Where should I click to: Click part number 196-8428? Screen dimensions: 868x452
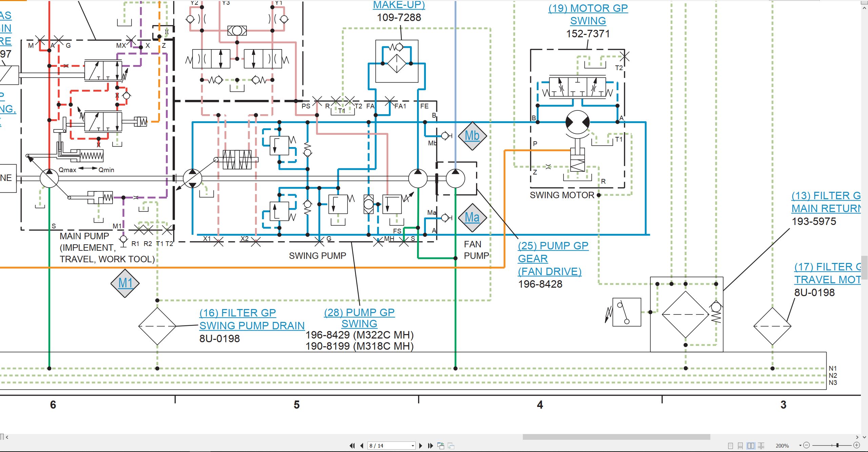(540, 284)
